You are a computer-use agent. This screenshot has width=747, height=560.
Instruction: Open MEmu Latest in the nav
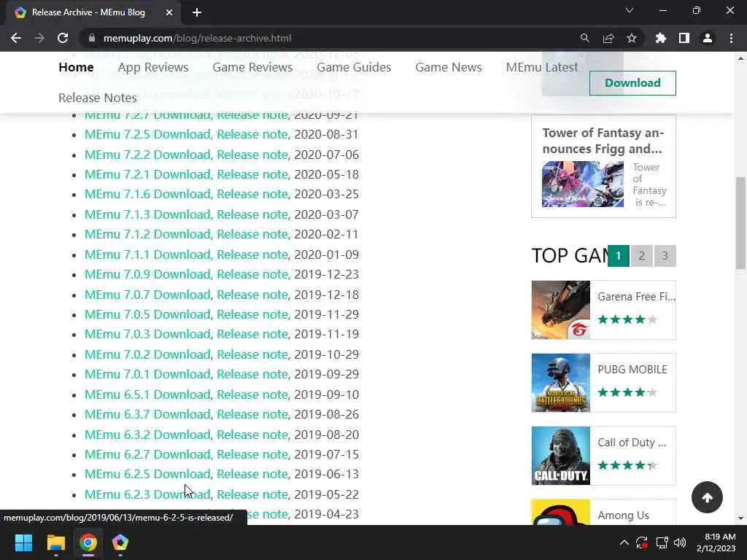coord(542,67)
